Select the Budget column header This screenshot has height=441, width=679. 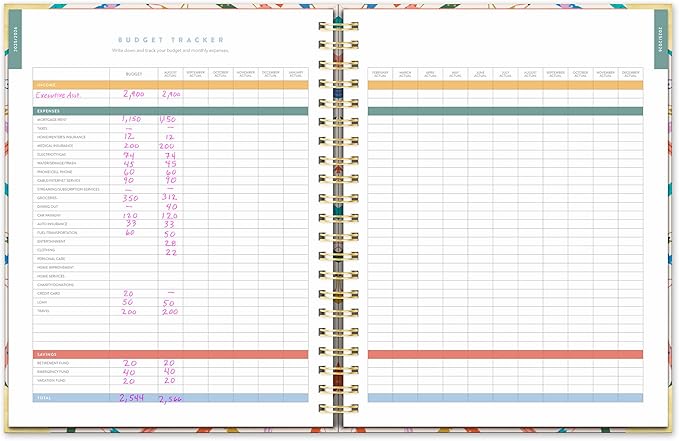pyautogui.click(x=134, y=74)
